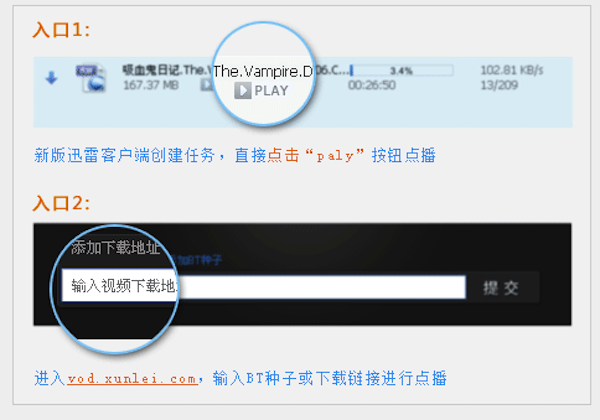
Task: Click the magnified PLAY button icon
Action: [x=243, y=91]
